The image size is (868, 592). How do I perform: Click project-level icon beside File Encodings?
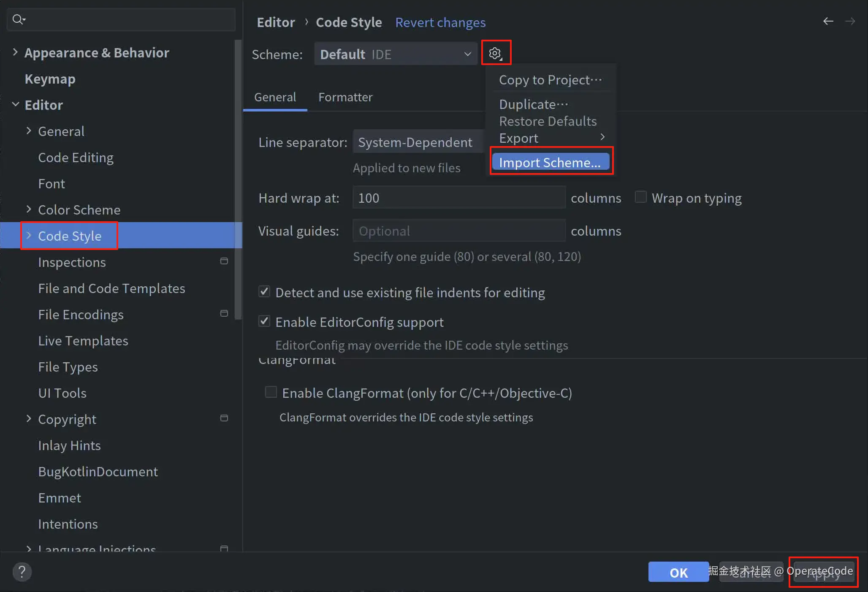pos(224,313)
